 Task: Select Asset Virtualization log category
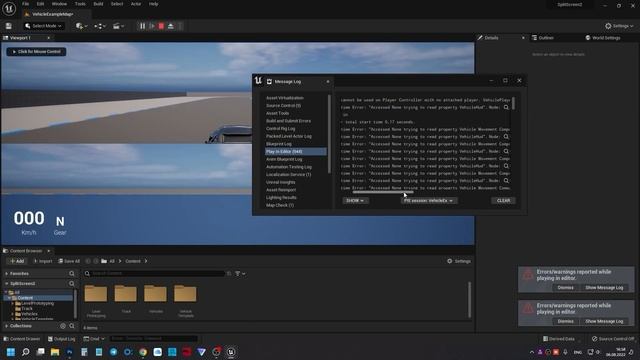point(284,98)
